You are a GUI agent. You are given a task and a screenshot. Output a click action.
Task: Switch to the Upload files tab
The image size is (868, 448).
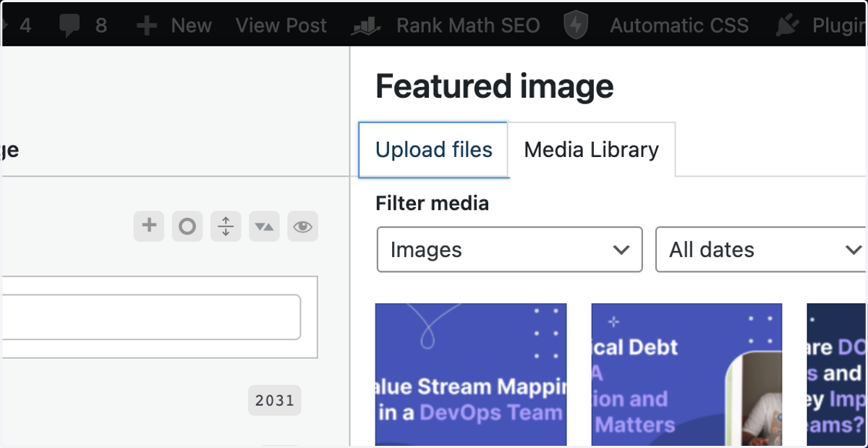434,150
